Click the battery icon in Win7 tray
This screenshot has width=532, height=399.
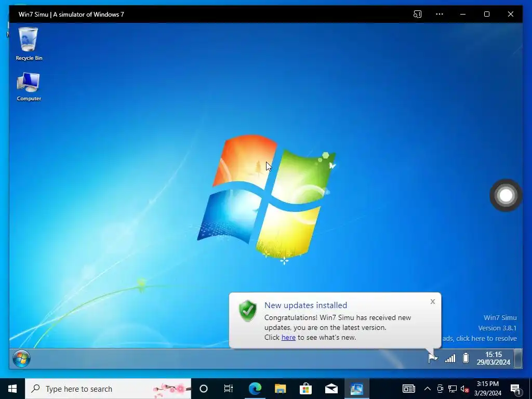click(x=466, y=358)
